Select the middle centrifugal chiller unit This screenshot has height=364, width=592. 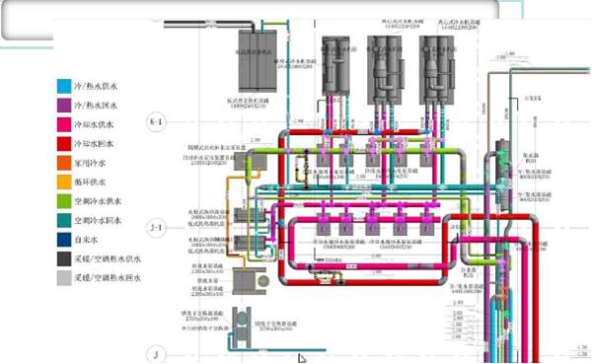pos(386,70)
